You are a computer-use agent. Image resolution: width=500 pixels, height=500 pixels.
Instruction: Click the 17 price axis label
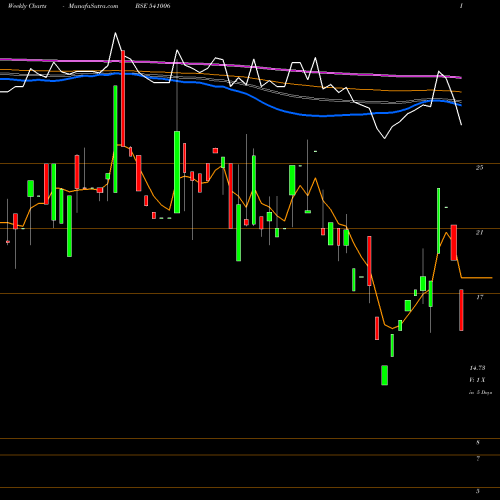pyautogui.click(x=479, y=297)
